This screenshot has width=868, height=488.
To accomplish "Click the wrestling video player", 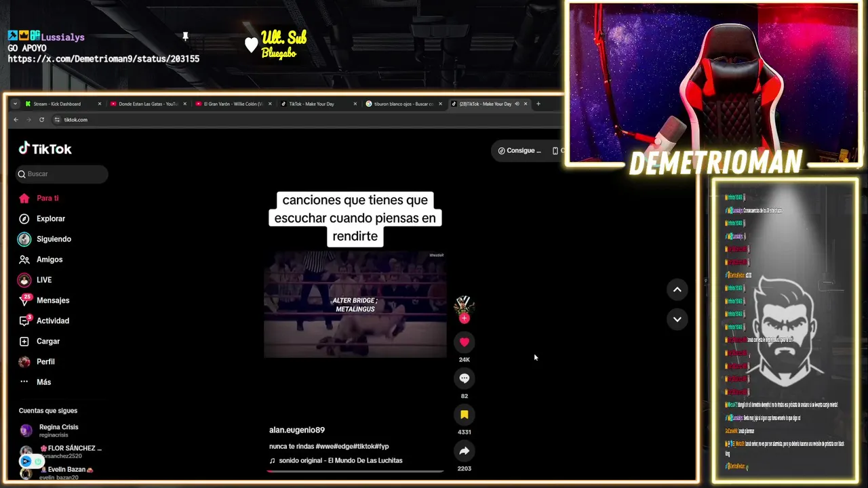I will click(x=355, y=304).
